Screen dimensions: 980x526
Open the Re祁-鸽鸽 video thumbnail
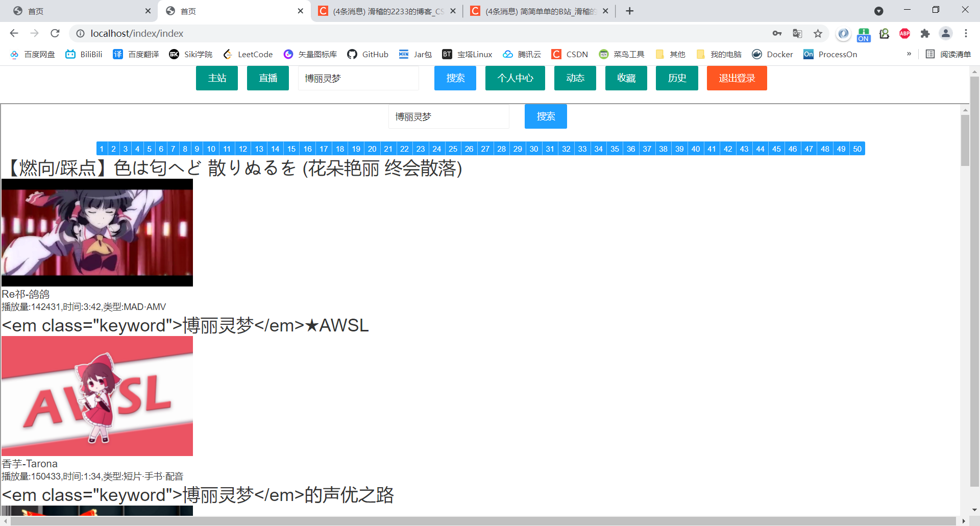[97, 232]
